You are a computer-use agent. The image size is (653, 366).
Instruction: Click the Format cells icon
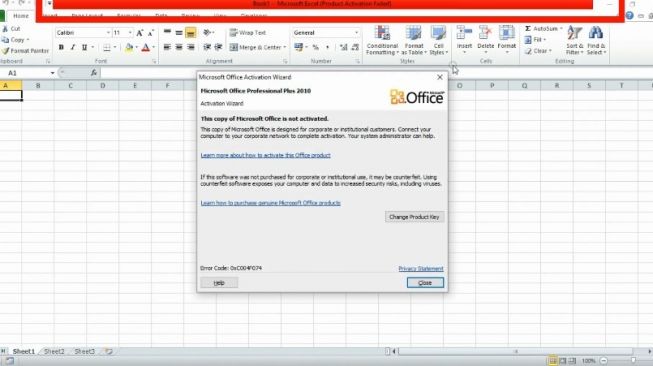click(506, 33)
